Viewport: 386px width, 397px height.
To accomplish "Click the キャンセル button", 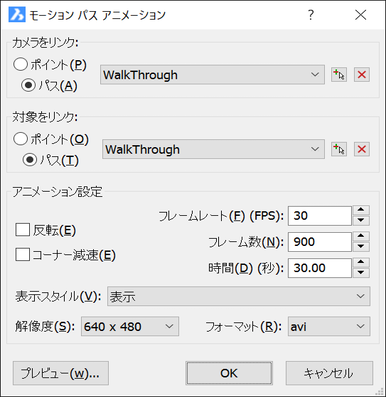I will (x=329, y=373).
